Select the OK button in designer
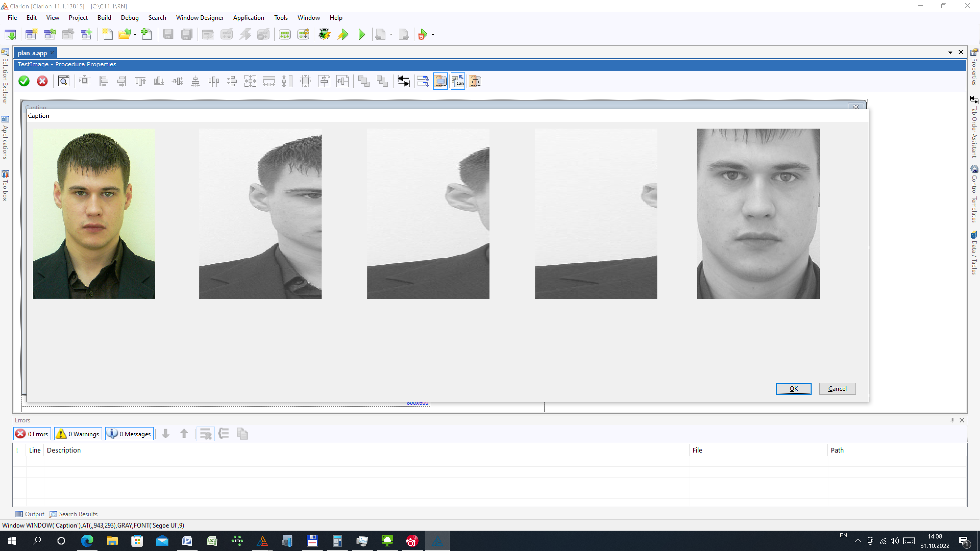Screen dimensions: 980x551 coord(793,389)
